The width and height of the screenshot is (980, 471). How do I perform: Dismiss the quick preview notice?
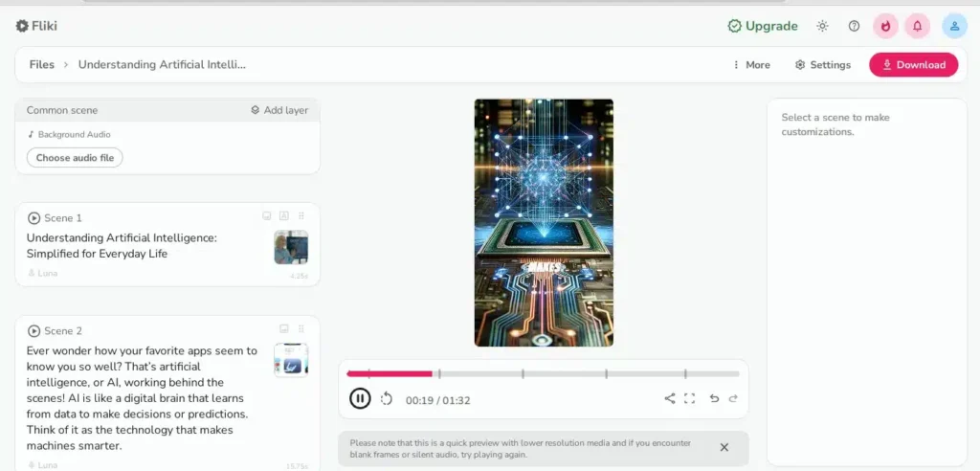[x=724, y=447]
